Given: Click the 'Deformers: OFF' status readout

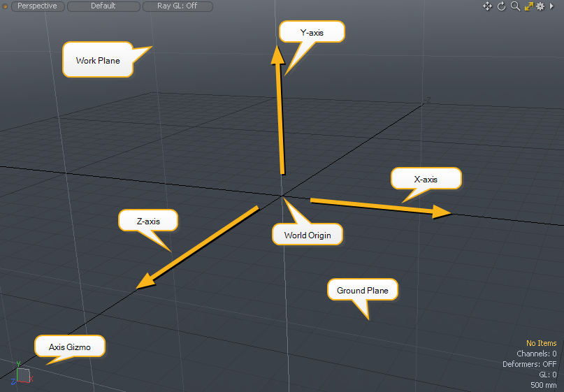Looking at the screenshot, I should tap(529, 364).
